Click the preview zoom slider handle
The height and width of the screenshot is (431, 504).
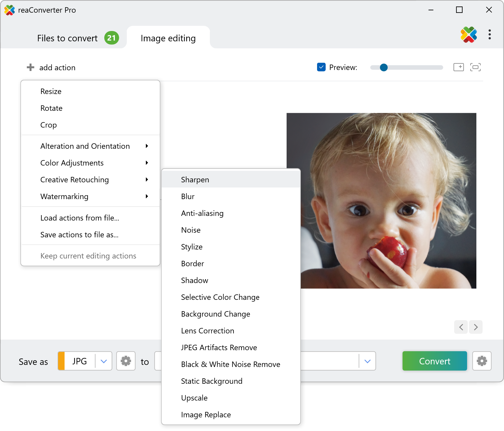384,67
